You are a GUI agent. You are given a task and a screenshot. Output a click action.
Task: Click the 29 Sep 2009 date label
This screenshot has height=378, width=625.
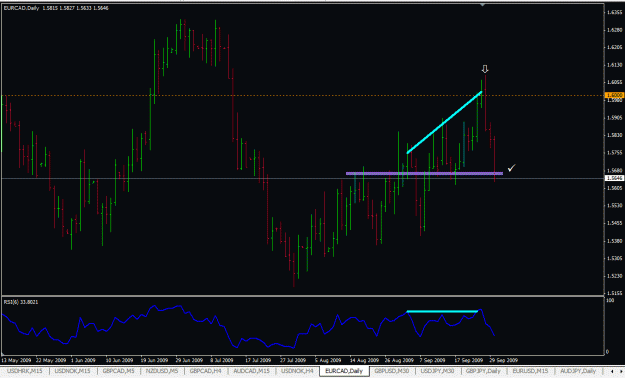coord(504,360)
